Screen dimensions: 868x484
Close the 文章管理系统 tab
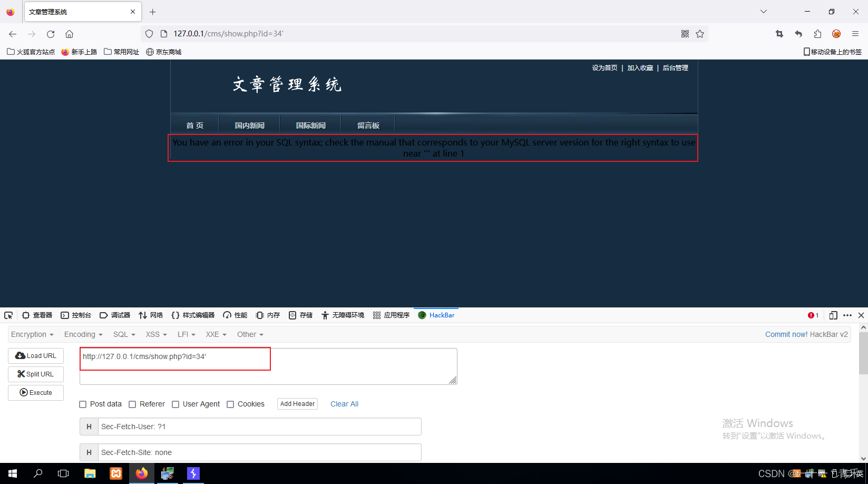(133, 12)
